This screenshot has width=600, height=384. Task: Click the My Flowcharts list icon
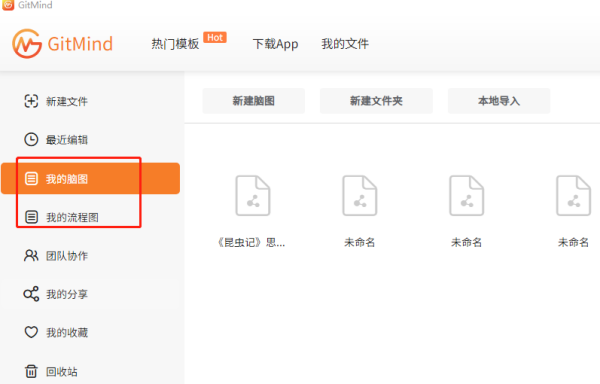(31, 217)
